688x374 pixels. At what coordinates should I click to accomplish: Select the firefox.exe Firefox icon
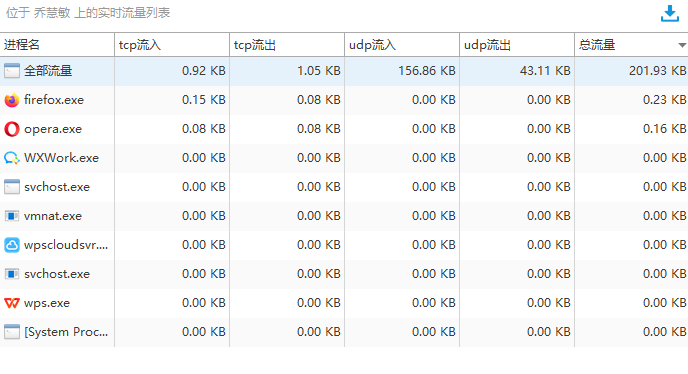[x=12, y=100]
